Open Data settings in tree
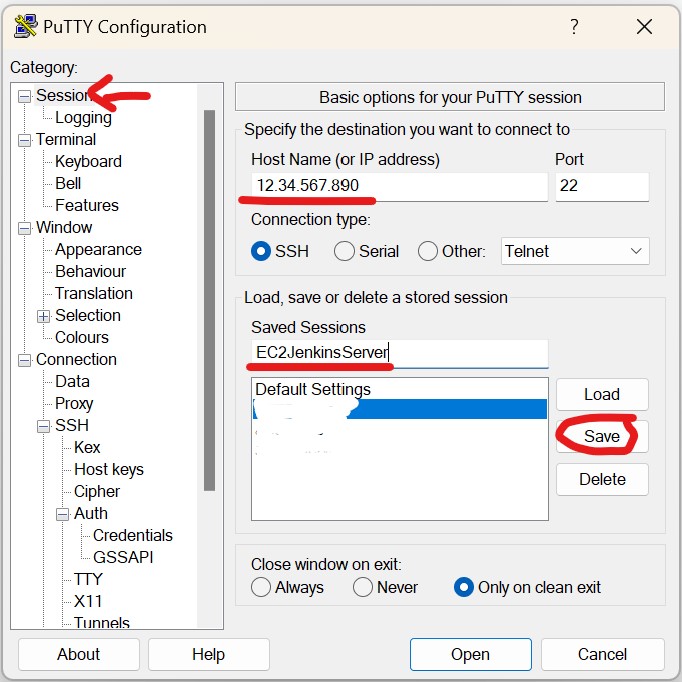 click(x=72, y=381)
